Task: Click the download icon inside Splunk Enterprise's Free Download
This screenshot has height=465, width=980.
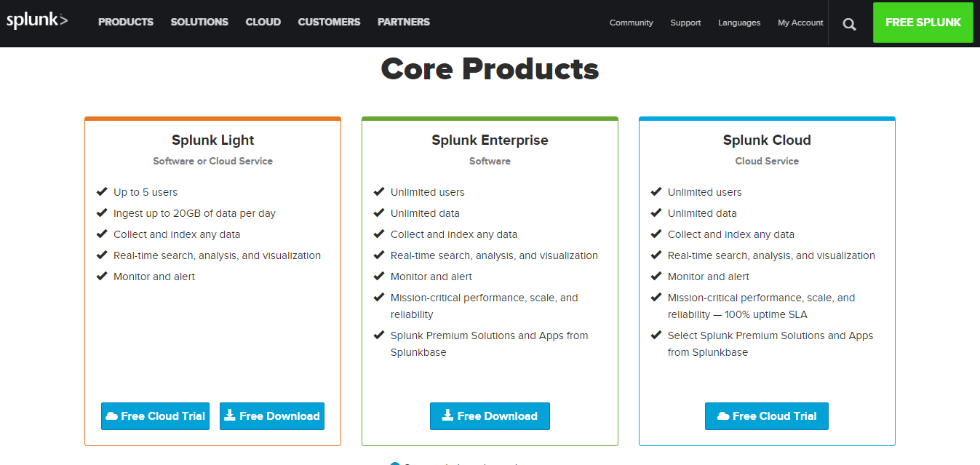Action: click(x=449, y=416)
